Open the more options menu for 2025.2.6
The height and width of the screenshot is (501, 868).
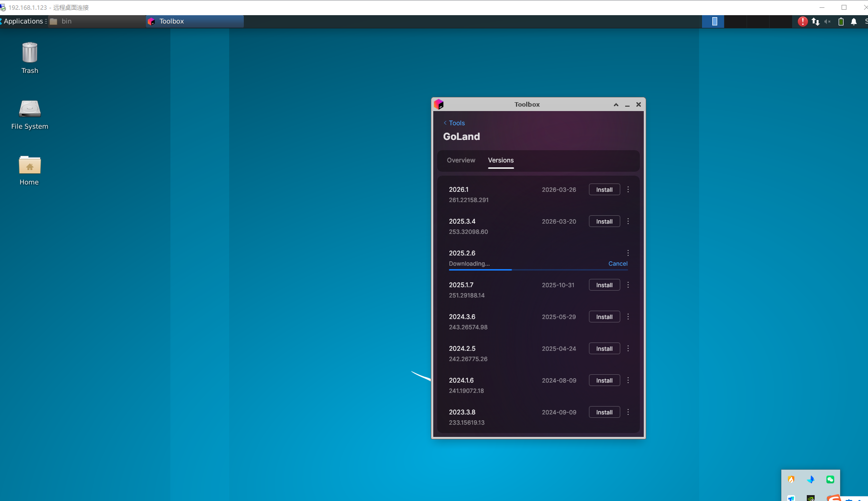pyautogui.click(x=628, y=253)
